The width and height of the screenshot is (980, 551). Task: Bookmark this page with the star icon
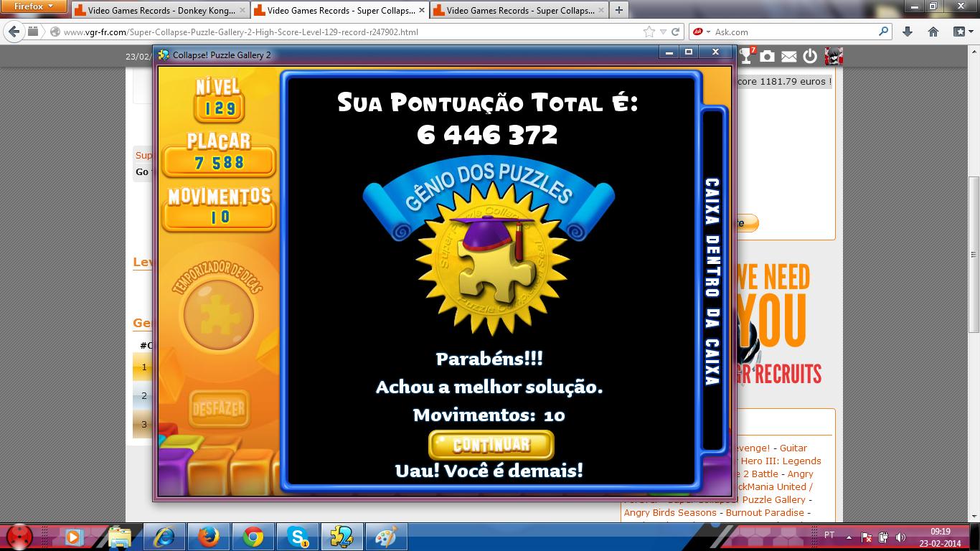point(649,32)
